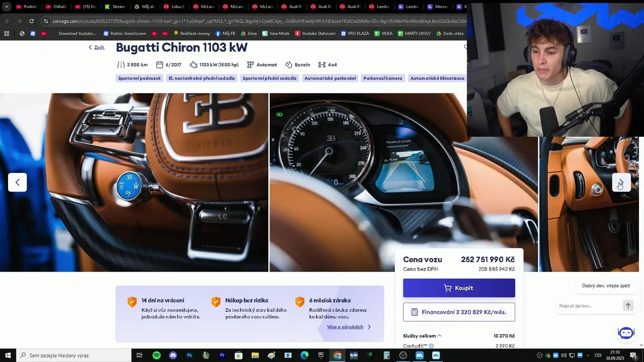Click the 4x4 drivetrain text

(x=333, y=65)
